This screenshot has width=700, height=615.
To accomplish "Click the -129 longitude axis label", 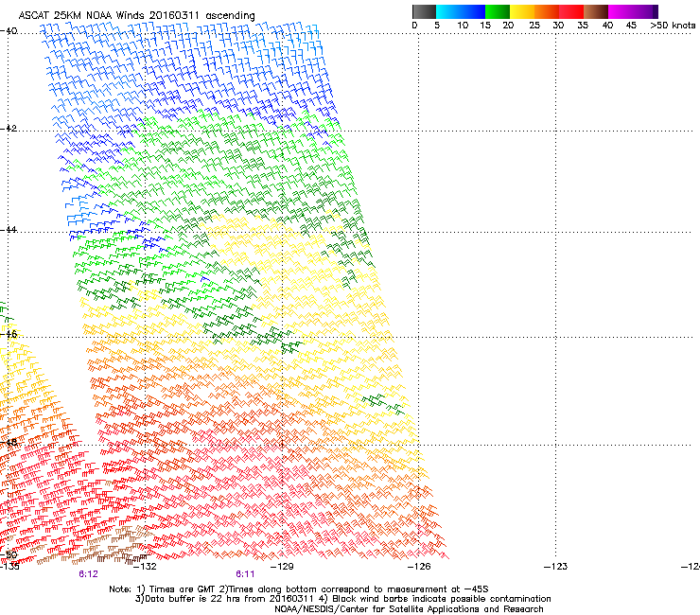I will pos(282,567).
